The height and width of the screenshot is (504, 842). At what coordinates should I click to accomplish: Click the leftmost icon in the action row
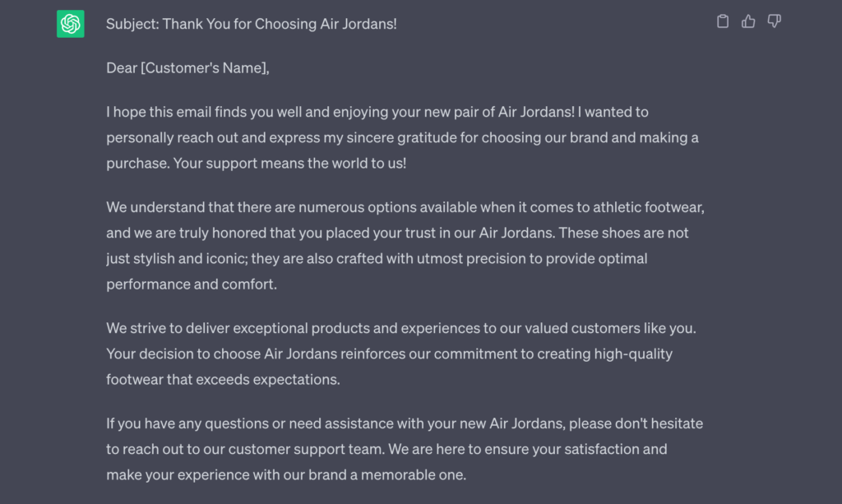[x=723, y=21]
